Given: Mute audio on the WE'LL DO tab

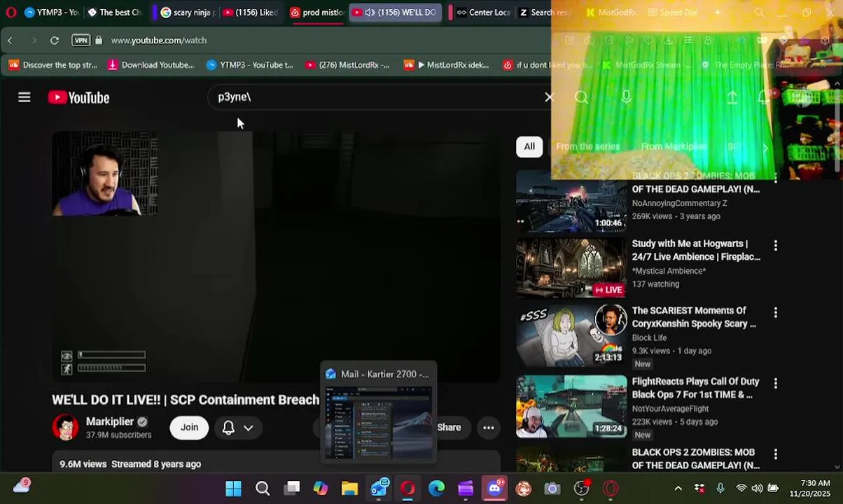Looking at the screenshot, I should click(370, 13).
